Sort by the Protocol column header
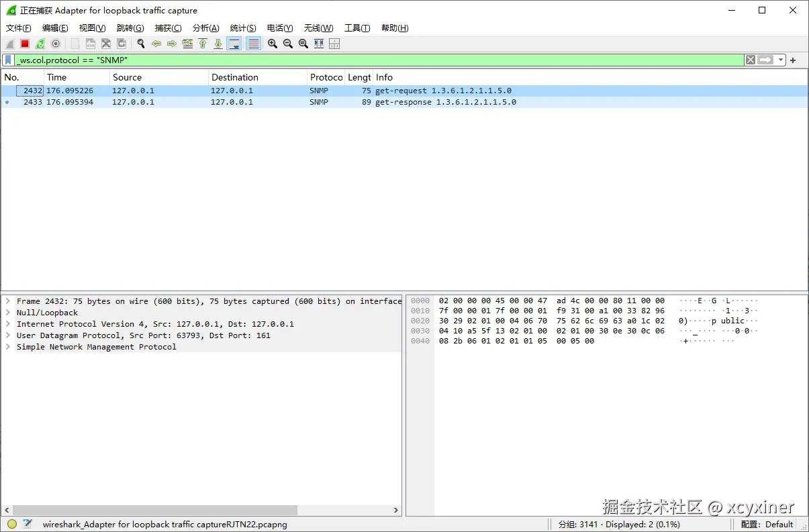 coord(326,77)
